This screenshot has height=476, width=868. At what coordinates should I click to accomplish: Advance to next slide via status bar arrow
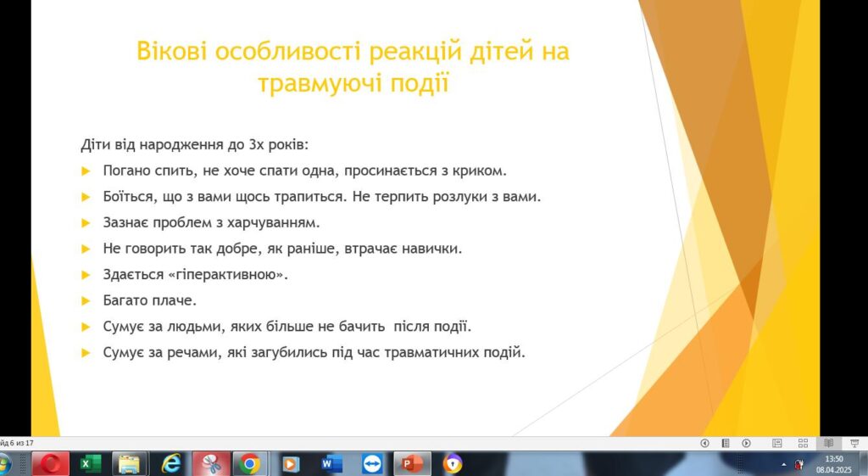746,443
